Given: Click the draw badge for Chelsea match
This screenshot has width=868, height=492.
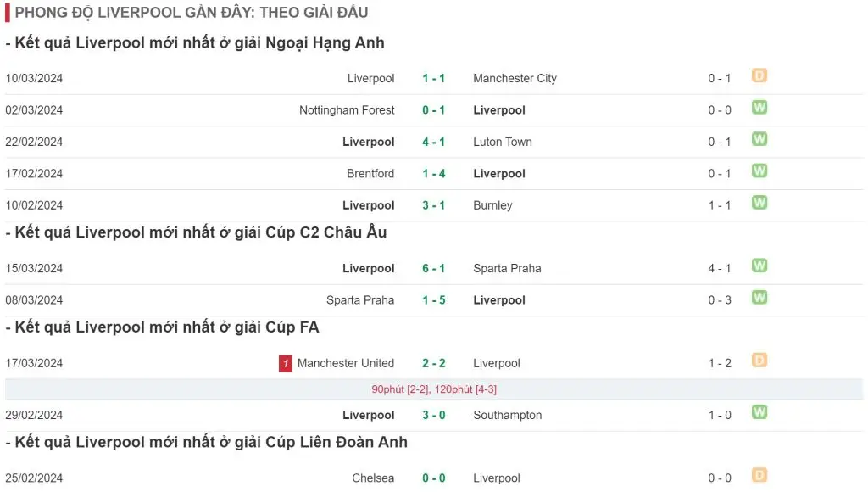Looking at the screenshot, I should coord(759,475).
